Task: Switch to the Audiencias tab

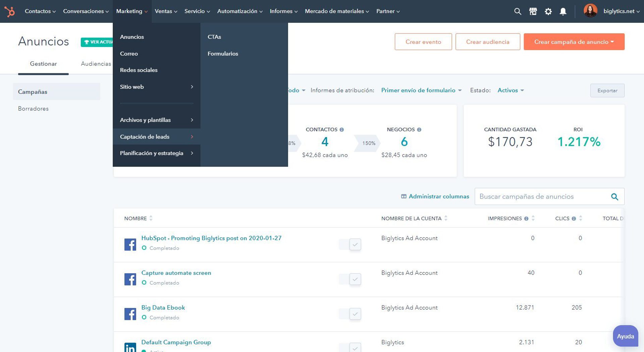Action: 96,64
